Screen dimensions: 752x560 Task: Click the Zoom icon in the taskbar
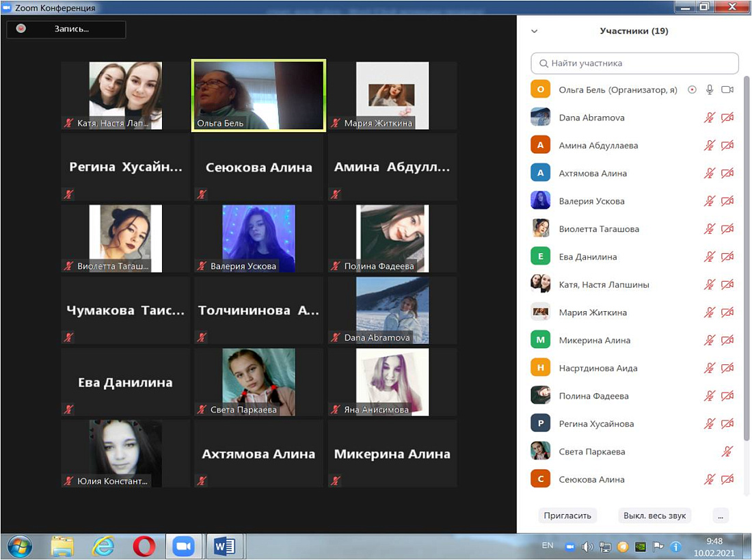point(183,546)
